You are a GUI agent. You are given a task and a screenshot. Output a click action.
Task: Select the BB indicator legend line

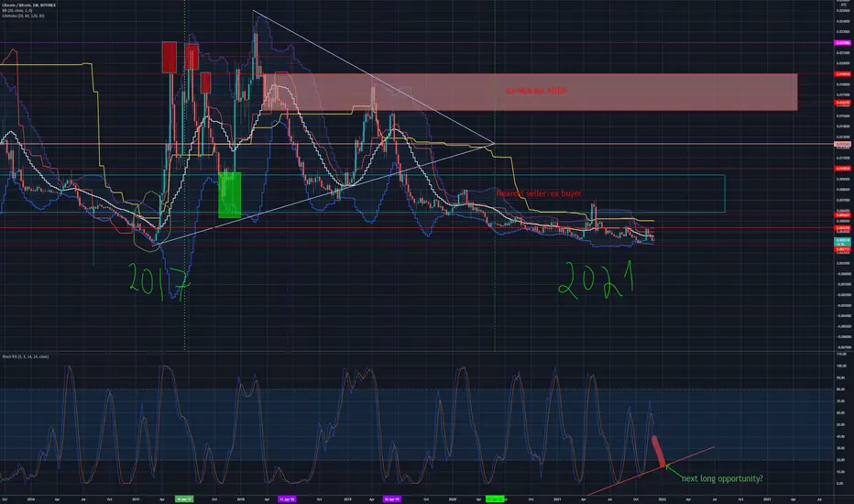(x=16, y=10)
